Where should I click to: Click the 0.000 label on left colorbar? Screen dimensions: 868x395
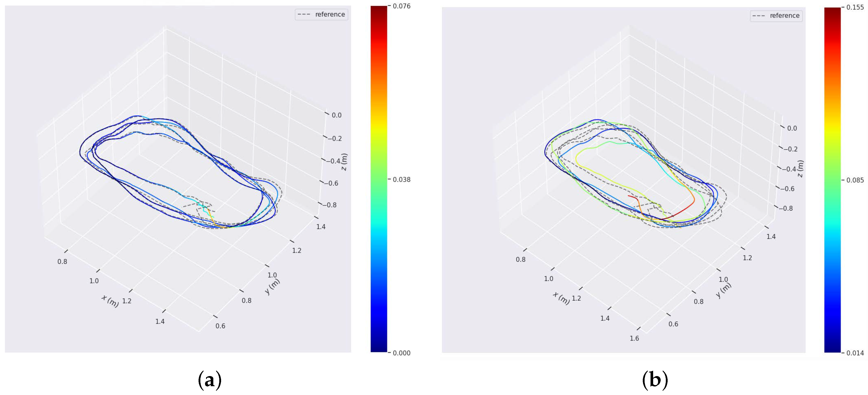pos(401,353)
